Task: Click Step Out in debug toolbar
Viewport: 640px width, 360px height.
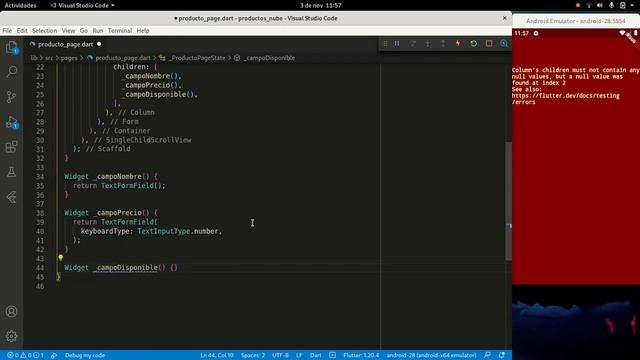Action: [x=443, y=43]
